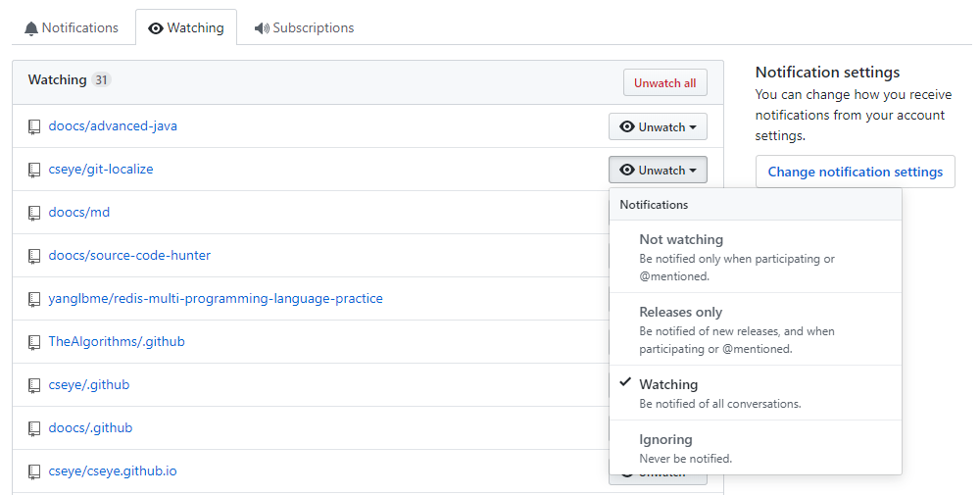The image size is (980, 495).
Task: Open yanglbme/redis-multi-programming-language-practice link
Action: (x=216, y=299)
